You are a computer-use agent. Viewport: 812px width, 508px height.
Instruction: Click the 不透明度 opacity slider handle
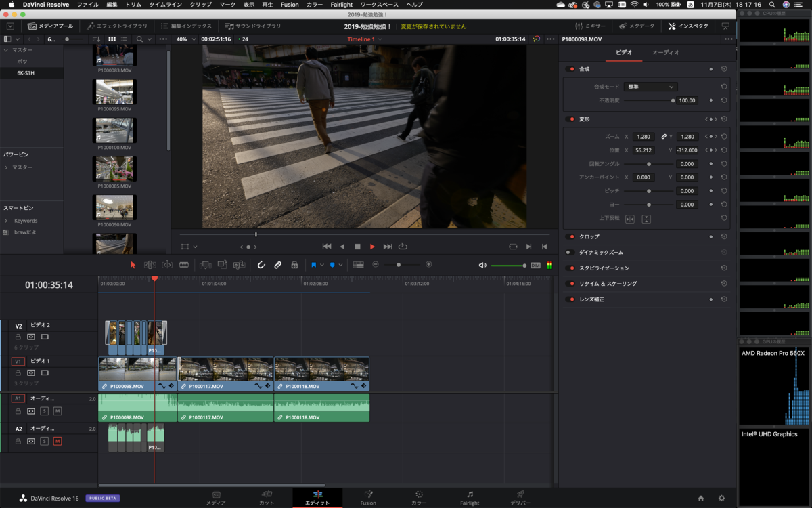pos(673,100)
